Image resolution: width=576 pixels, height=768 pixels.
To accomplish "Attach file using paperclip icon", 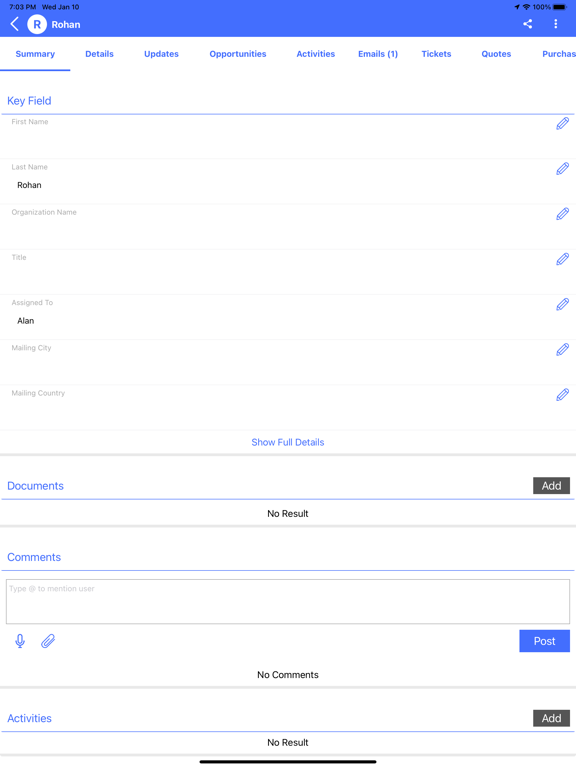I will click(48, 641).
